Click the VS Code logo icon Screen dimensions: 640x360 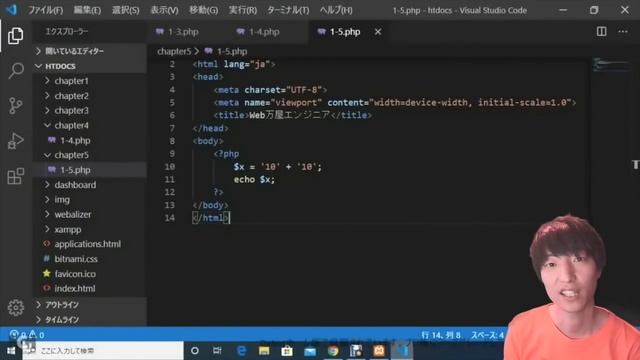pyautogui.click(x=11, y=9)
